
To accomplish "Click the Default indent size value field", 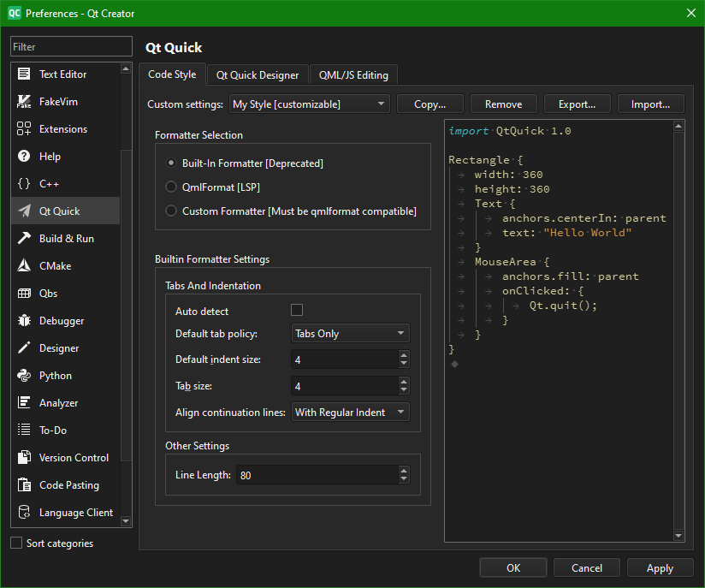I will pos(345,359).
